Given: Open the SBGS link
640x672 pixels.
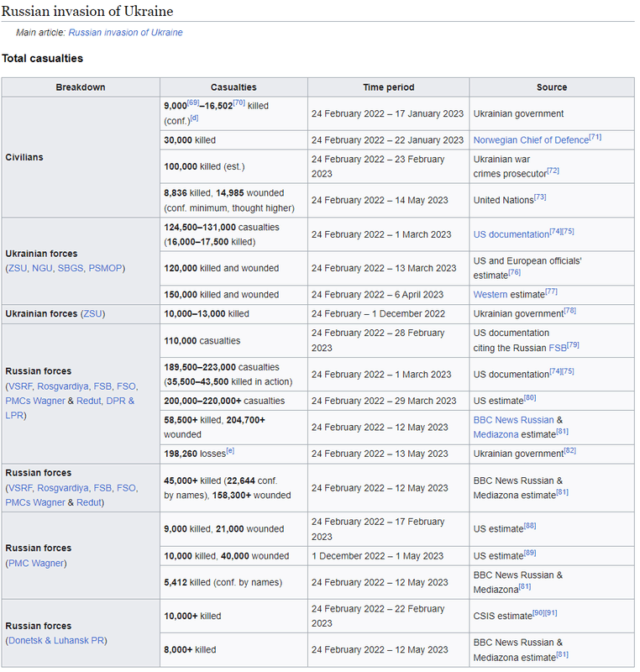Looking at the screenshot, I should click(74, 268).
